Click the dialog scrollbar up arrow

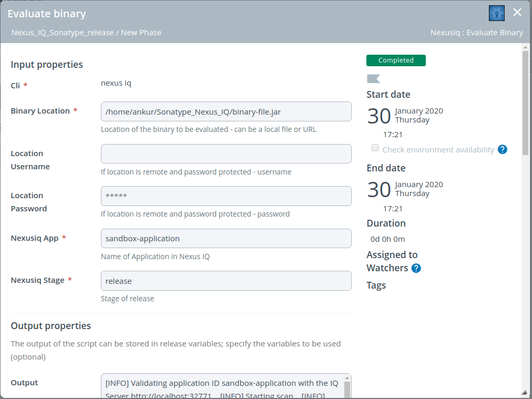click(525, 47)
